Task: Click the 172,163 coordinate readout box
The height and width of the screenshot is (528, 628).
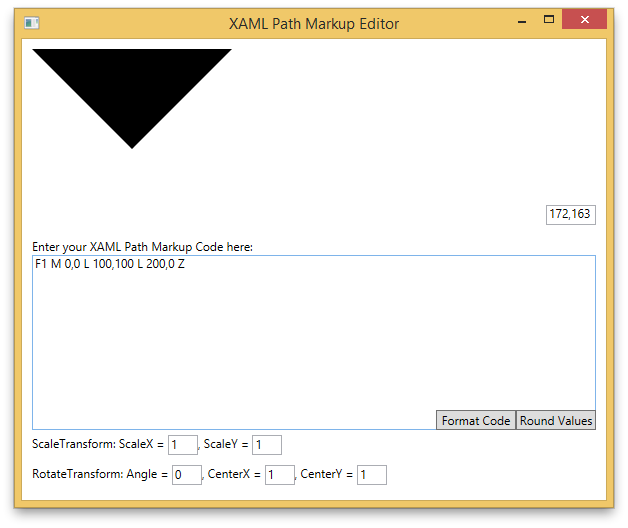Action: 571,215
